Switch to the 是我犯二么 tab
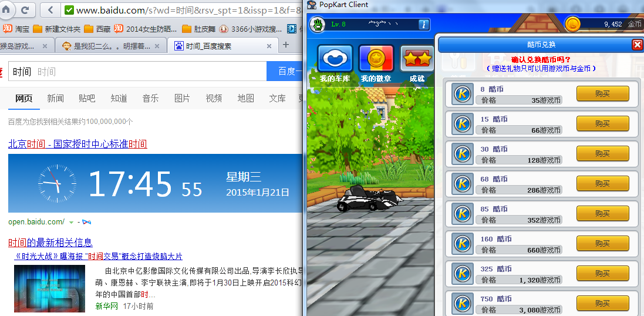Screen dimensions: 644x316 [111, 46]
